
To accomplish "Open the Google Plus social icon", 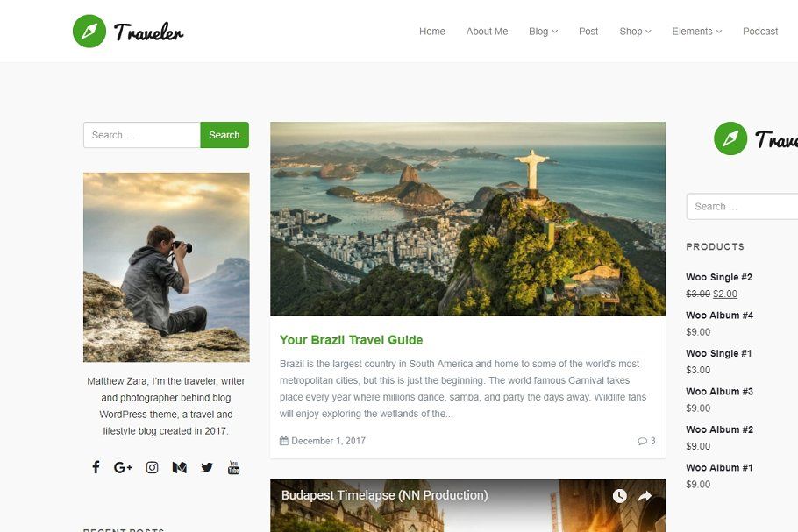I will [123, 467].
